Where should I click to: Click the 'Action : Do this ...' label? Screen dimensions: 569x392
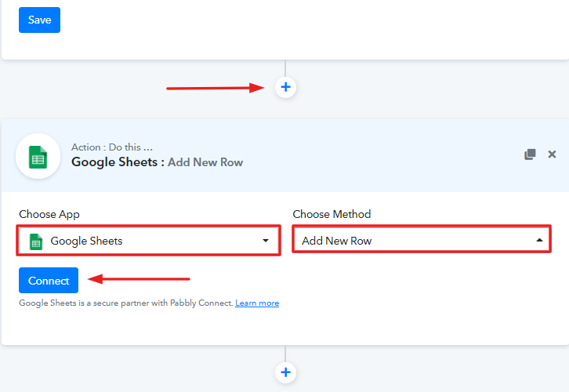[x=112, y=147]
